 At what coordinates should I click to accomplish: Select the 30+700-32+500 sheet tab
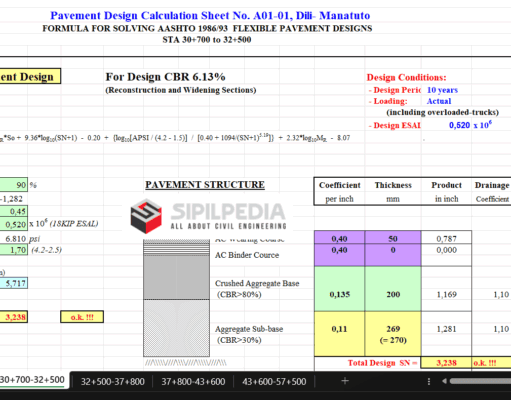(33, 380)
